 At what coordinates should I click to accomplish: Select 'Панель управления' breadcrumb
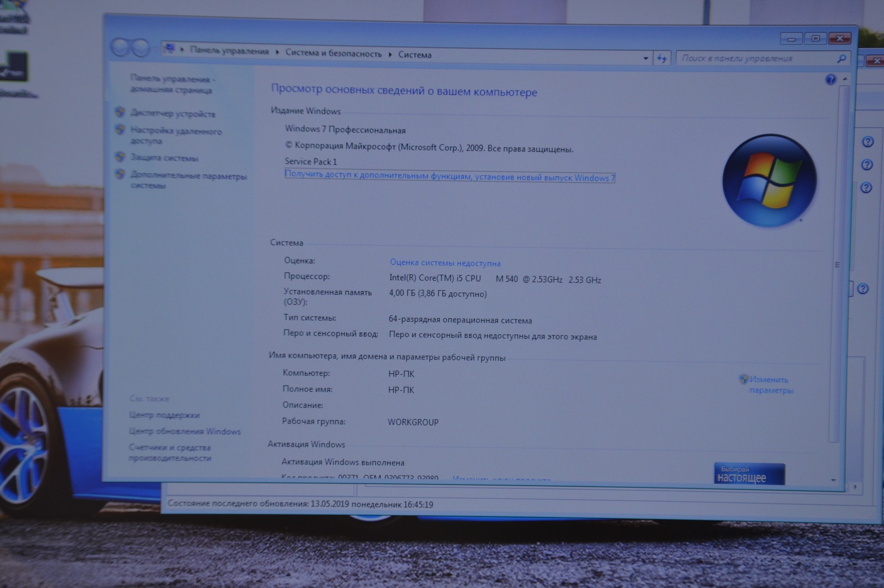pos(229,51)
